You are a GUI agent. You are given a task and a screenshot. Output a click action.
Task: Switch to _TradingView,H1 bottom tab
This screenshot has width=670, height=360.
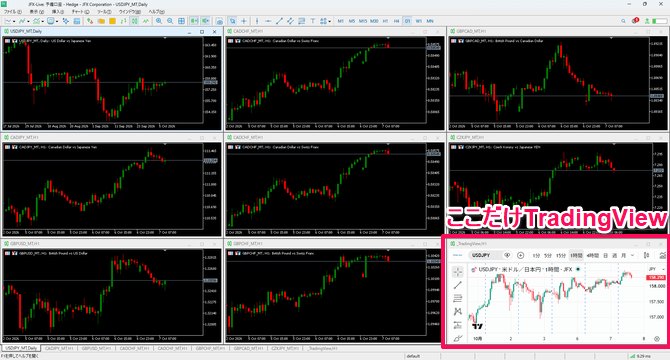[322, 348]
